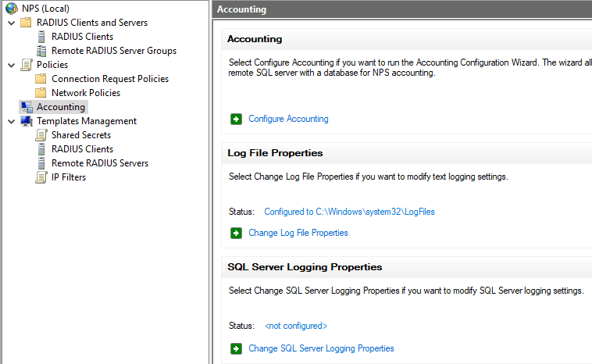592x364 pixels.
Task: Click the Accounting node icon in tree
Action: click(x=27, y=107)
